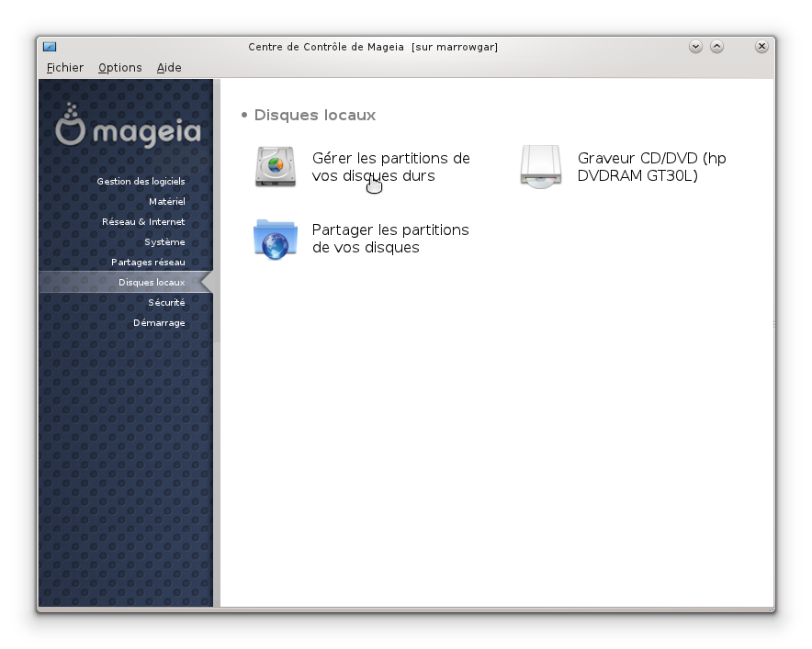Open the Système category
The height and width of the screenshot is (649, 812).
pyautogui.click(x=164, y=242)
